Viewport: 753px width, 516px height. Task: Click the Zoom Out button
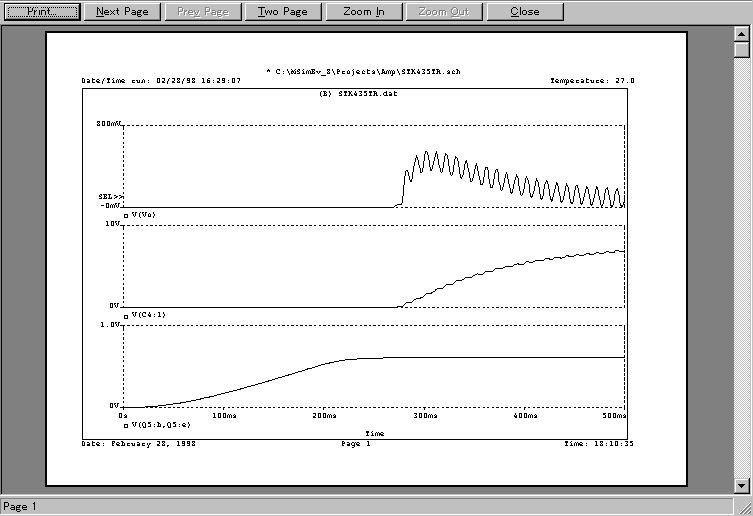click(445, 12)
